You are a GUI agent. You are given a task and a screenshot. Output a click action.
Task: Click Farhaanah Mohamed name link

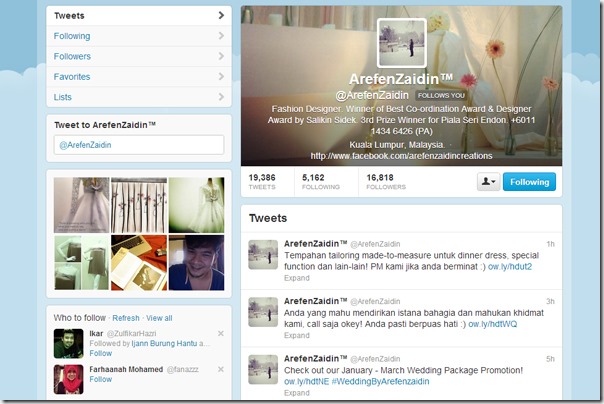[x=126, y=369]
